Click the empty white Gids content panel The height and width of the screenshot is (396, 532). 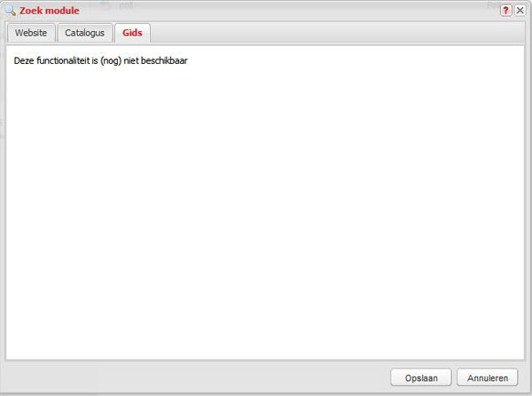coord(265,210)
